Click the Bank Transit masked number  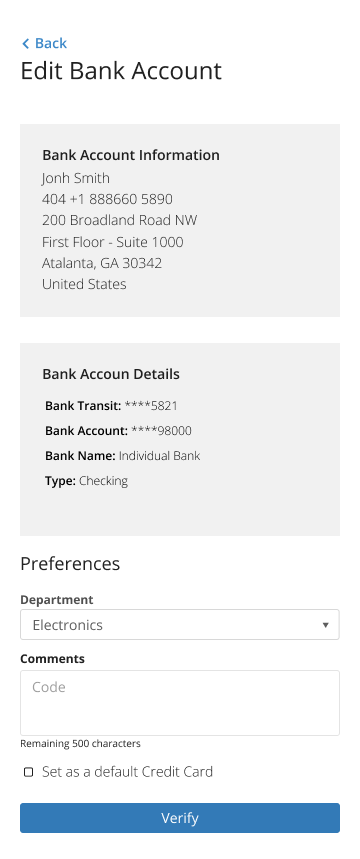151,406
